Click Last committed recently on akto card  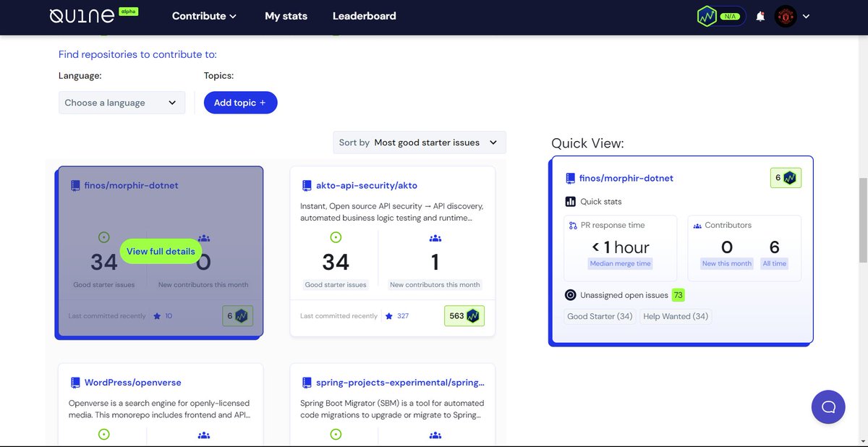339,316
